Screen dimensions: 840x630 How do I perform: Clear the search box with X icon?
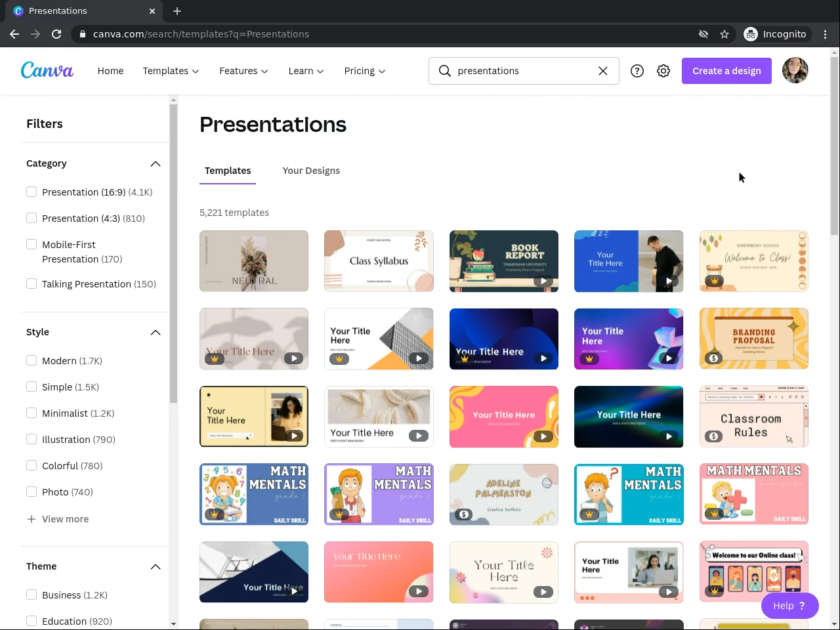point(602,71)
